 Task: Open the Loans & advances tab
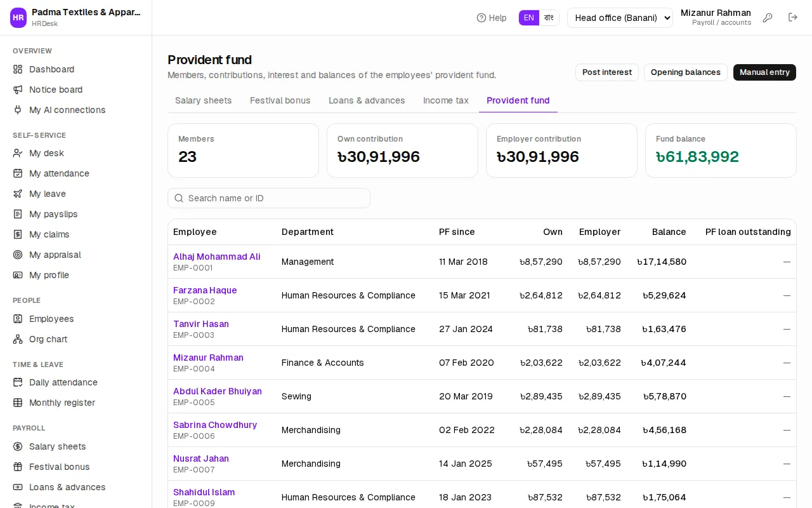pos(367,100)
